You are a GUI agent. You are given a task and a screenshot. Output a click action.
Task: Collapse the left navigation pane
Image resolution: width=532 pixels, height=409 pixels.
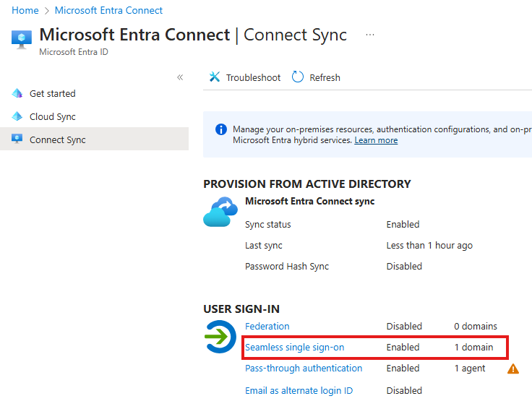180,77
